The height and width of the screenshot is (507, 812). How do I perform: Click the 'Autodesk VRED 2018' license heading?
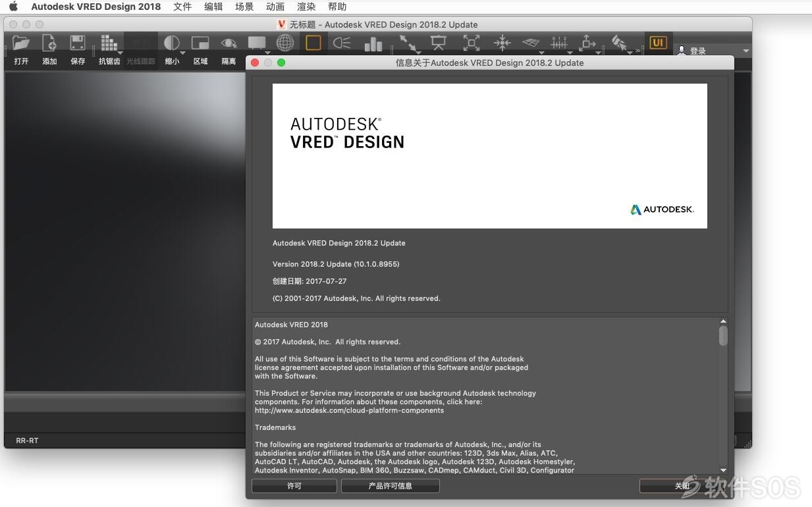click(291, 325)
